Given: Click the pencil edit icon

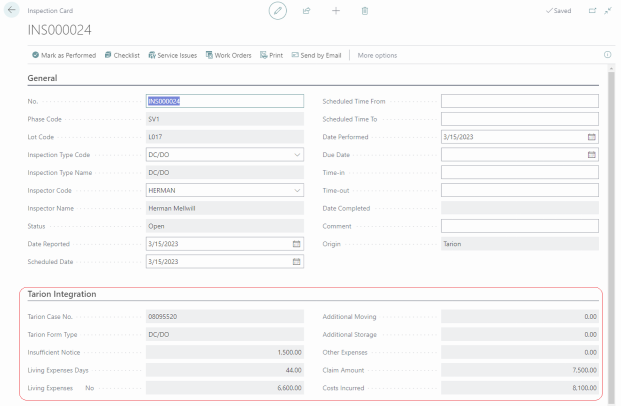Looking at the screenshot, I should click(278, 11).
